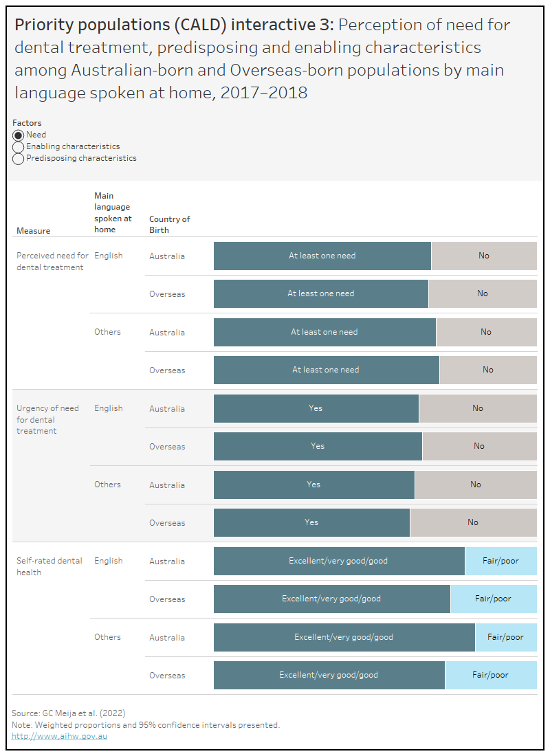This screenshot has width=550, height=756.
Task: Click the Main language spoken at home header
Action: pos(113,213)
